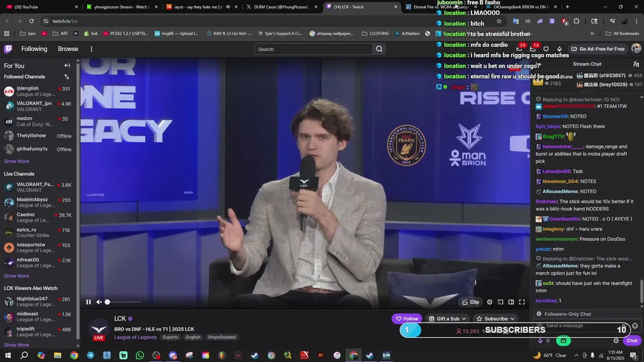Open midbeast channel in sidebar

pos(38,316)
